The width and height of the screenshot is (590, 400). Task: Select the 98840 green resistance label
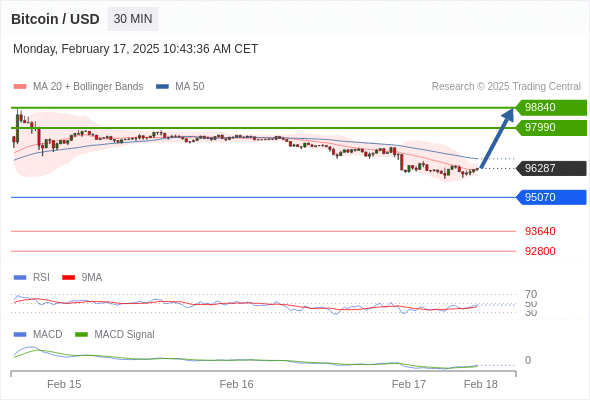point(551,108)
